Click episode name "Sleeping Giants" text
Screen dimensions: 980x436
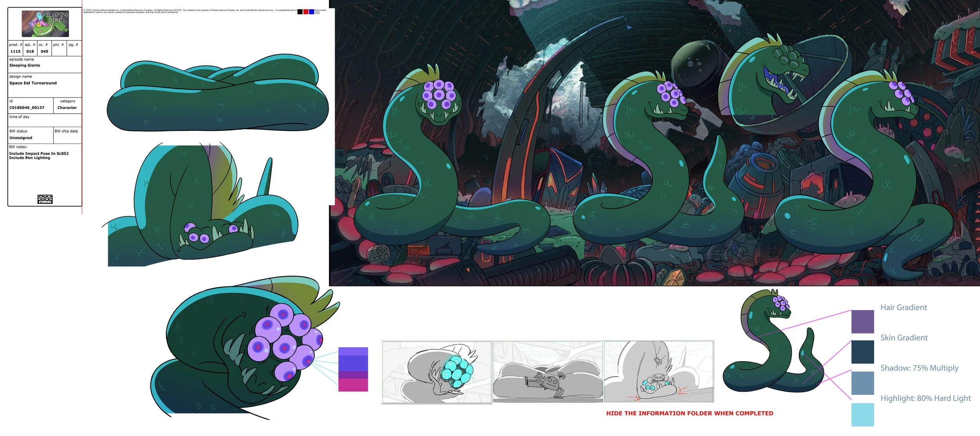pos(25,65)
